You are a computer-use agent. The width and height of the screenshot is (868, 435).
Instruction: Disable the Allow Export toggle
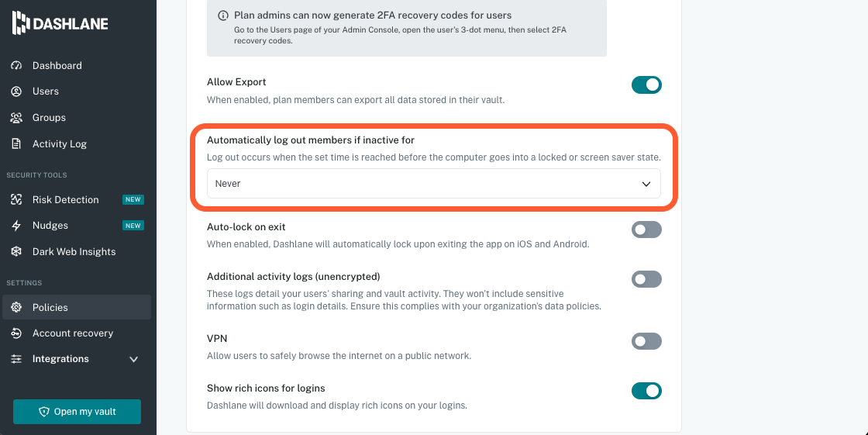[646, 85]
